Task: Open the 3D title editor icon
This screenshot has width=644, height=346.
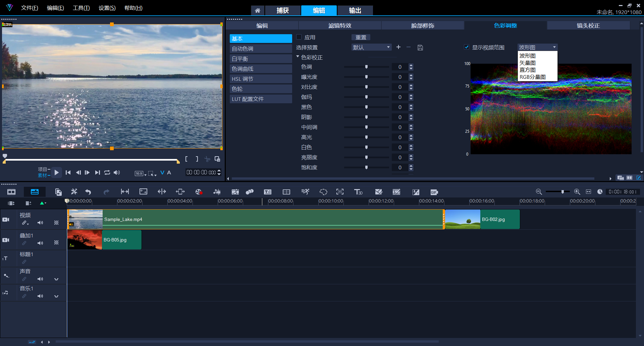Action: [358, 192]
